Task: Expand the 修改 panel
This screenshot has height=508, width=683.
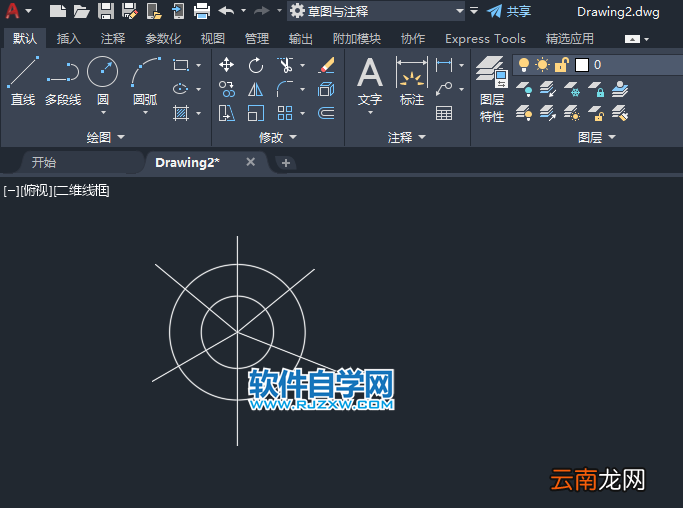Action: point(277,137)
